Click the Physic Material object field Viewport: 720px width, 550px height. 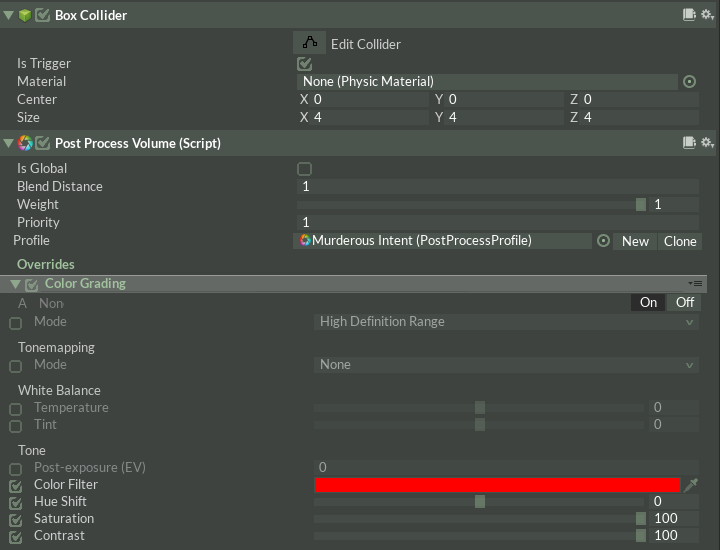[487, 82]
